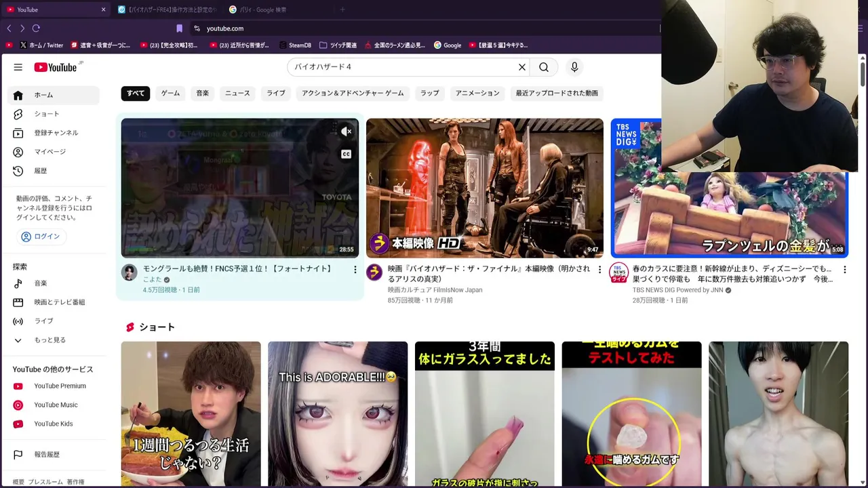868x488 pixels.
Task: Select アクション＆アドベンチャー ゲーム chip
Action: click(x=353, y=93)
